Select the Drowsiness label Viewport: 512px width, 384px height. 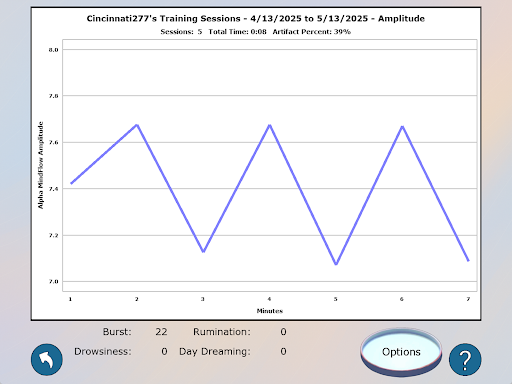pyautogui.click(x=103, y=352)
